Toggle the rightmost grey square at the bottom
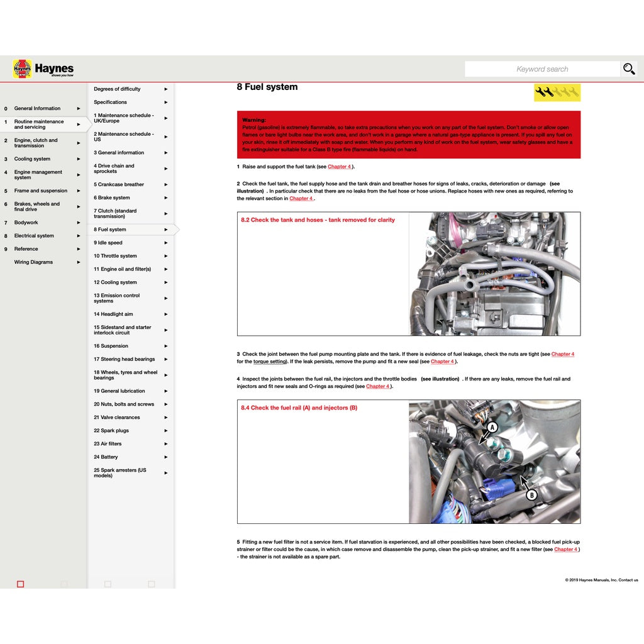The width and height of the screenshot is (644, 644). pyautogui.click(x=151, y=584)
